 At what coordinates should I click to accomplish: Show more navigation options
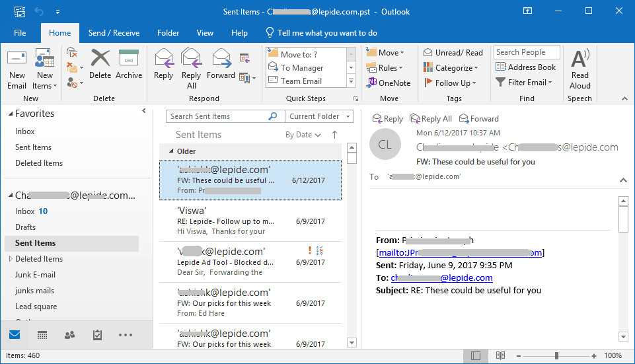[x=126, y=335]
